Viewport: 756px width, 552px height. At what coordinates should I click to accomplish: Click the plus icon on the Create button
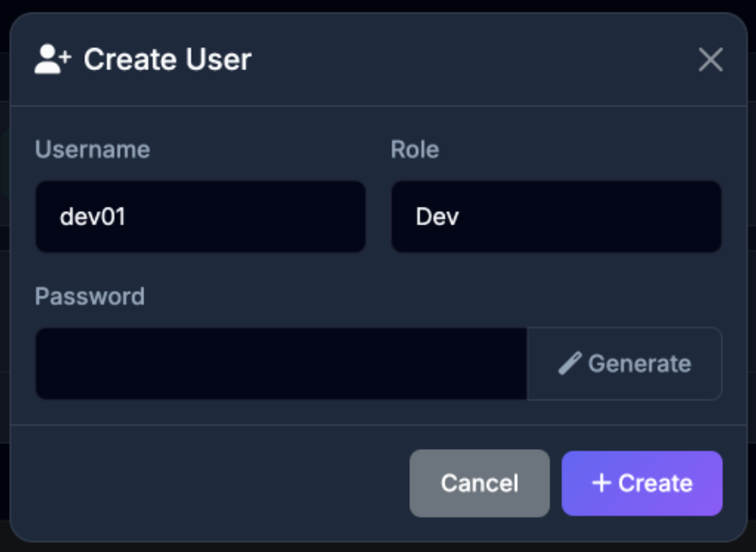(x=601, y=483)
